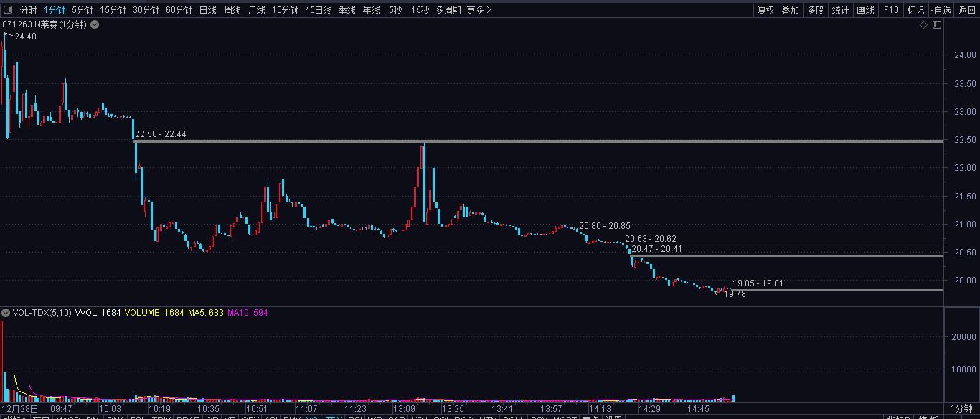The height and width of the screenshot is (419, 980).
Task: Open the 统计 statistics tool
Action: 839,10
